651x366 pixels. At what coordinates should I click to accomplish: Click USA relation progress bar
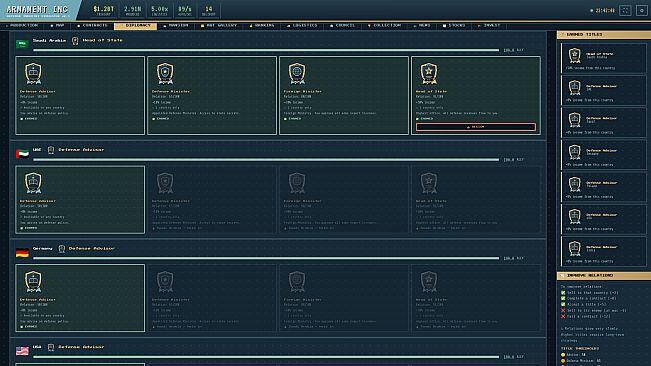pos(266,357)
